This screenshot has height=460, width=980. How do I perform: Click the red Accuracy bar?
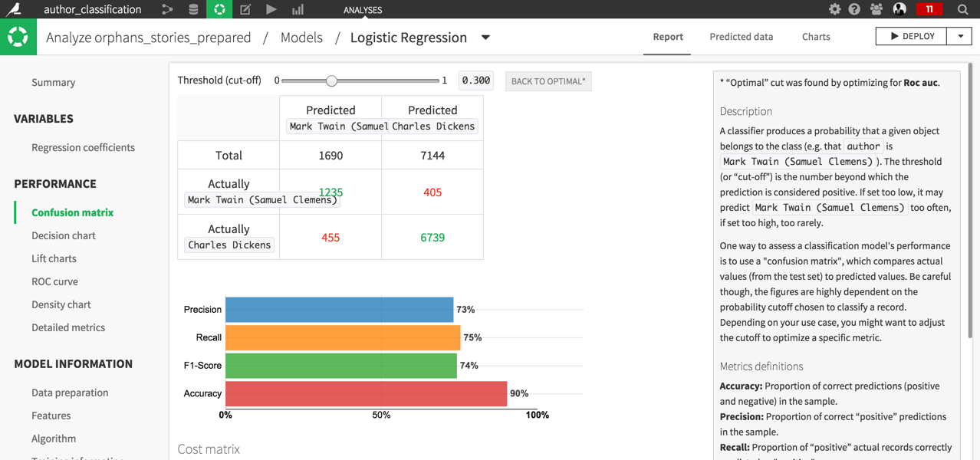pyautogui.click(x=366, y=393)
